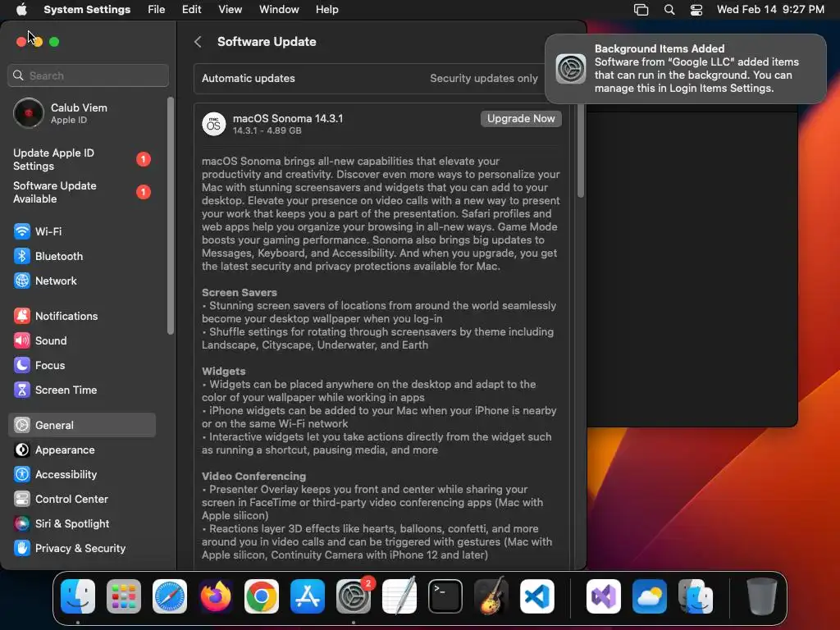
Task: Open the System Settings menu
Action: (x=87, y=10)
